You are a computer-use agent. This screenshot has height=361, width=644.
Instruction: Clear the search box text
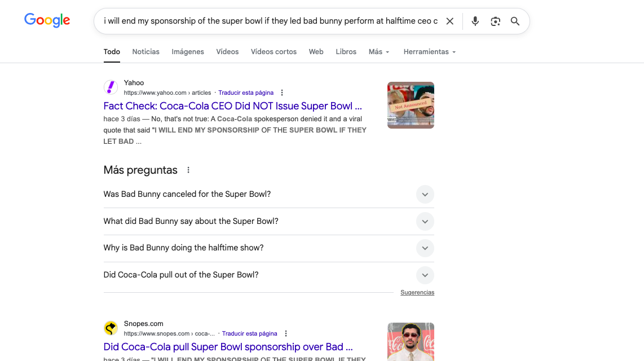[x=450, y=21]
